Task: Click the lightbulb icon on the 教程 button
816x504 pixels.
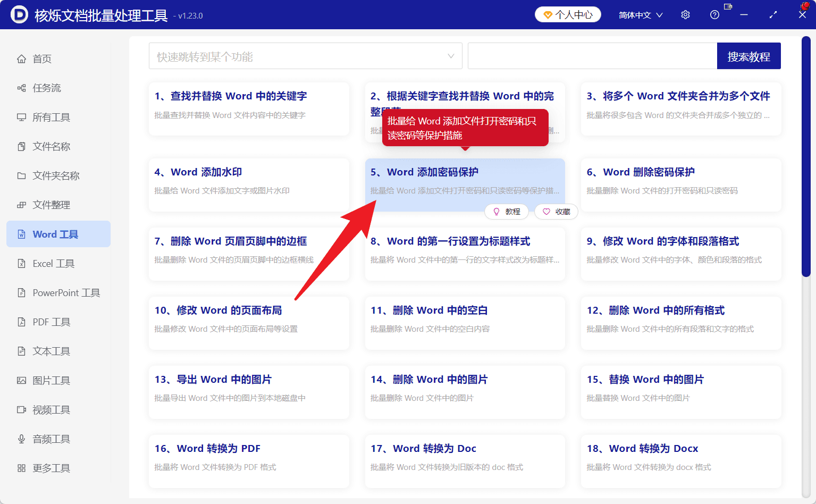Action: [x=497, y=212]
